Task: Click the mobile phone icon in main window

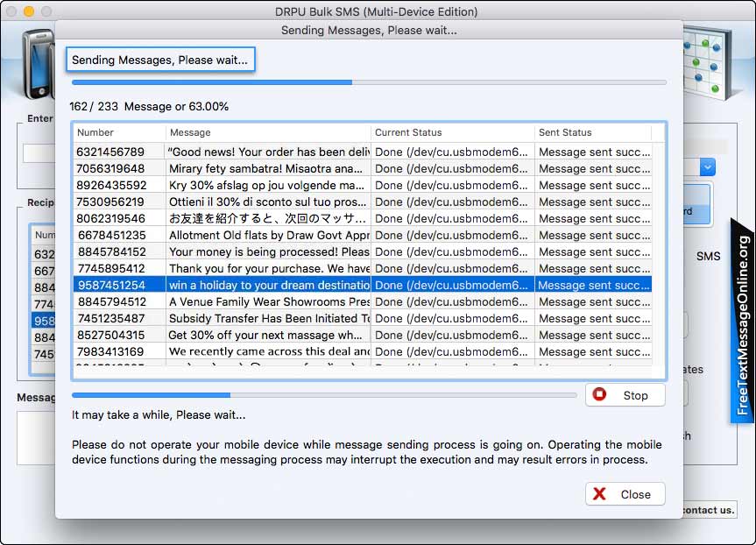Action: point(39,63)
